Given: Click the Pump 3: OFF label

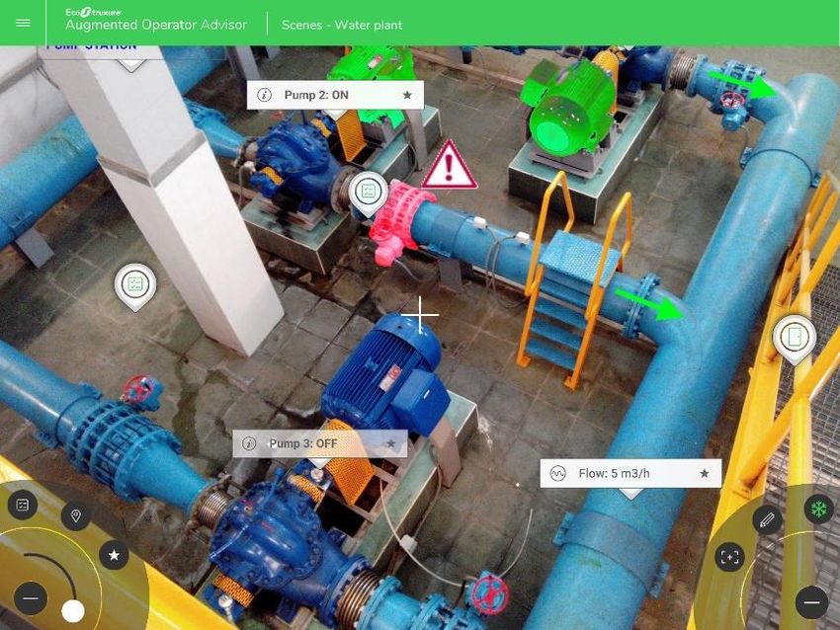Looking at the screenshot, I should tap(320, 443).
